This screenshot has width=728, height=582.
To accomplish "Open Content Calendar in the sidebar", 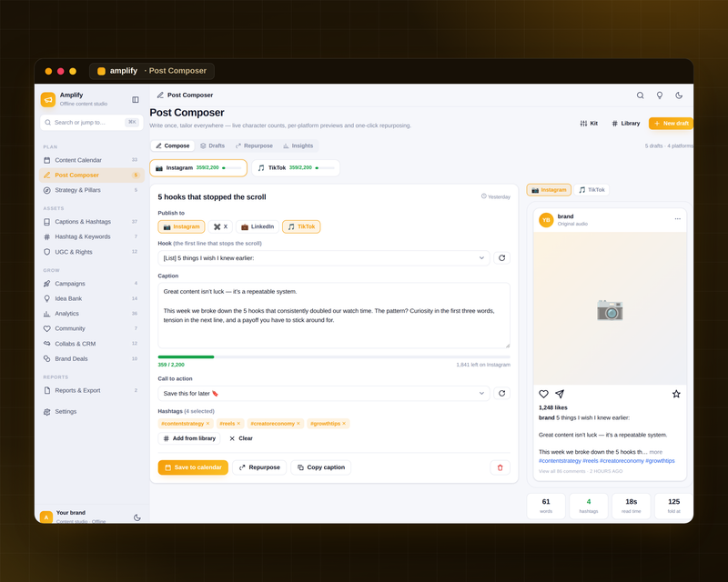I will click(x=92, y=160).
